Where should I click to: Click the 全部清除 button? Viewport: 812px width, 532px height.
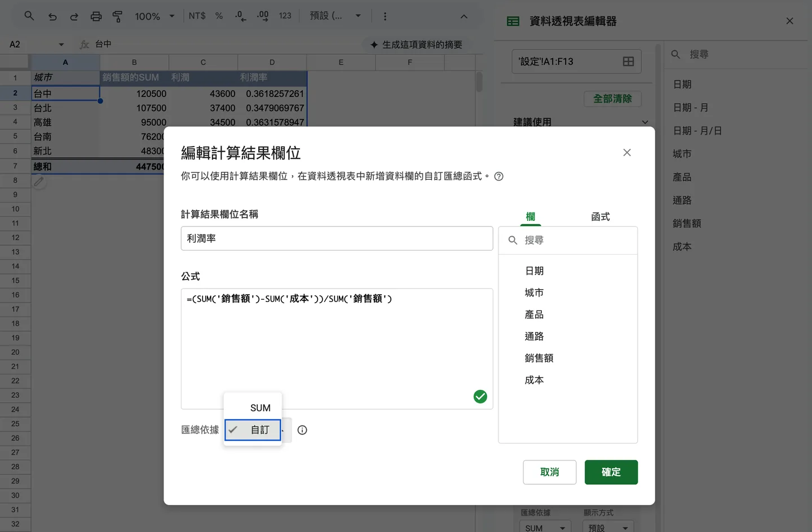click(x=612, y=99)
